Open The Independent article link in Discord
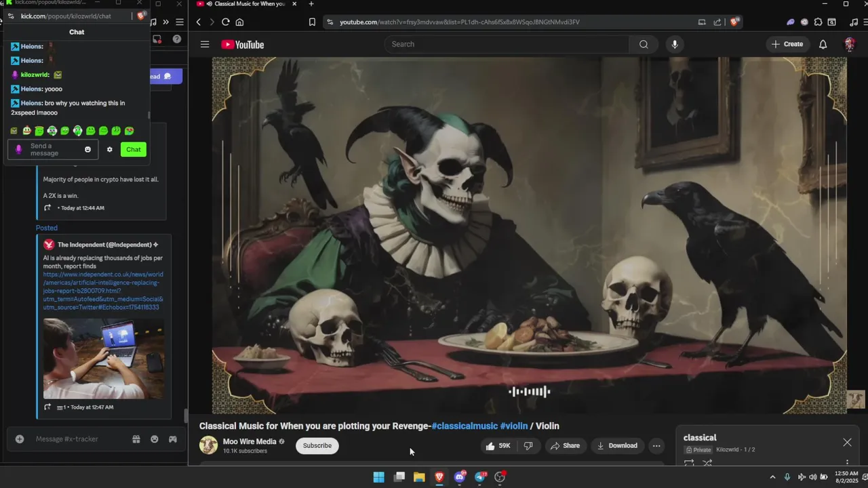The height and width of the screenshot is (488, 868). coord(103,291)
